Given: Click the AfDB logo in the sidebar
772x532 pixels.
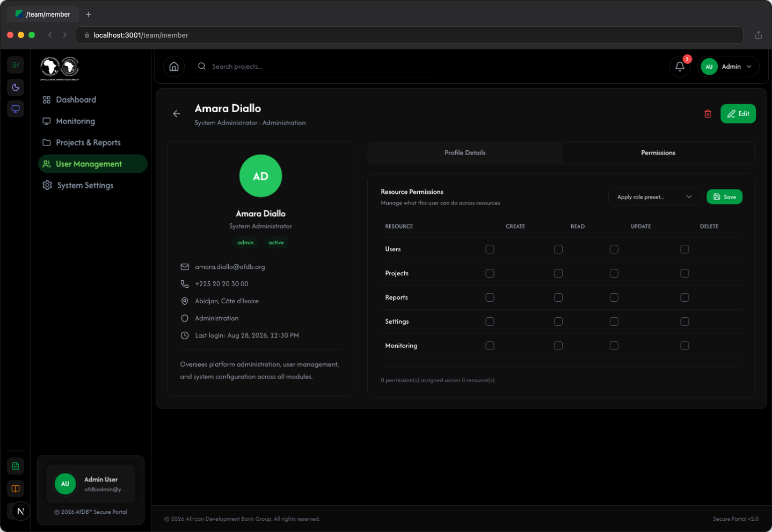Looking at the screenshot, I should [60, 68].
